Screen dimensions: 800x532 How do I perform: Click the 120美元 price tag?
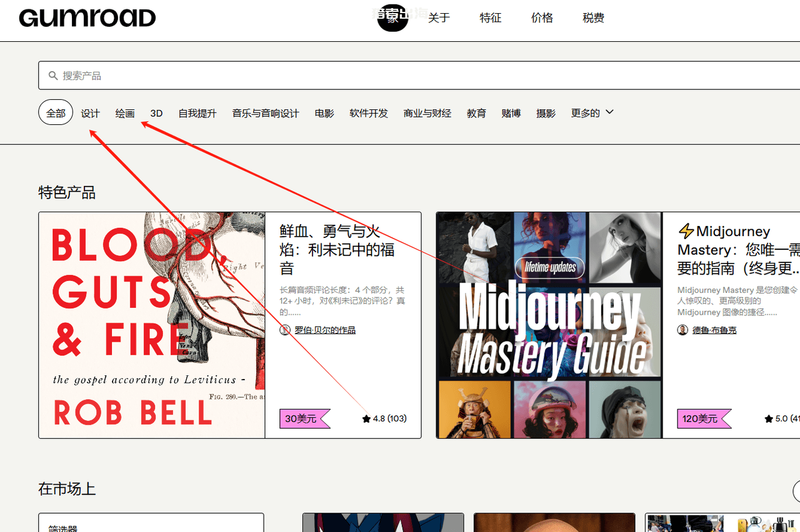pyautogui.click(x=704, y=419)
